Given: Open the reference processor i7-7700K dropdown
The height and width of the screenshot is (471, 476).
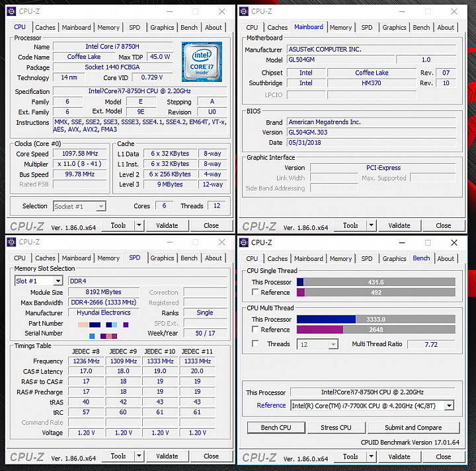Looking at the screenshot, I should pos(450,406).
